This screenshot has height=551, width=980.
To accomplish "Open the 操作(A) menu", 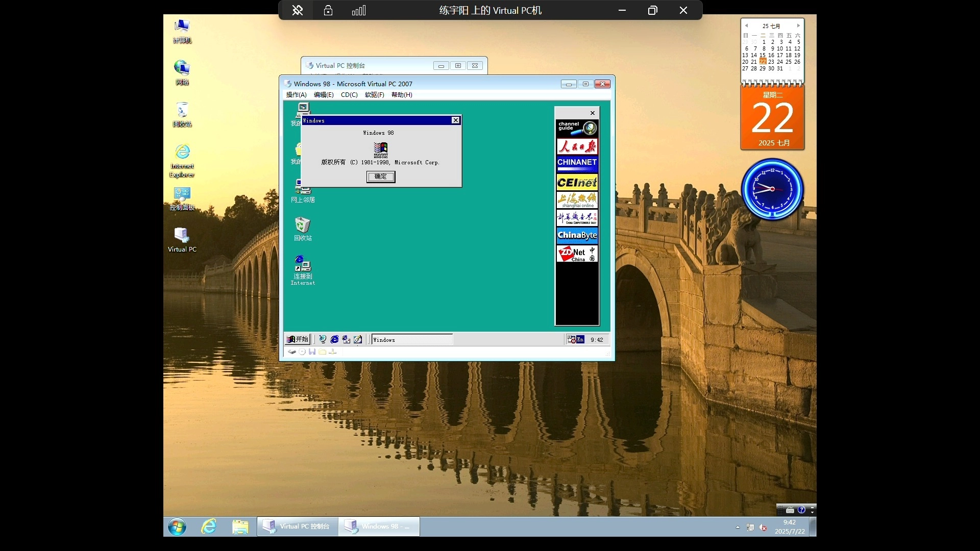I will 296,95.
